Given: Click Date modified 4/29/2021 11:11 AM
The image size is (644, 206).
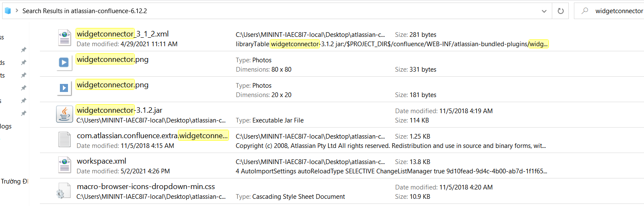Looking at the screenshot, I should pyautogui.click(x=127, y=44).
